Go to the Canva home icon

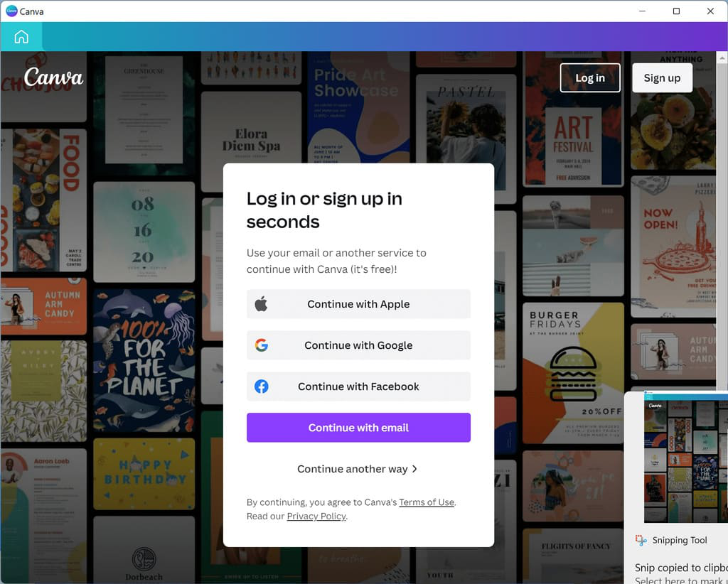(x=21, y=37)
